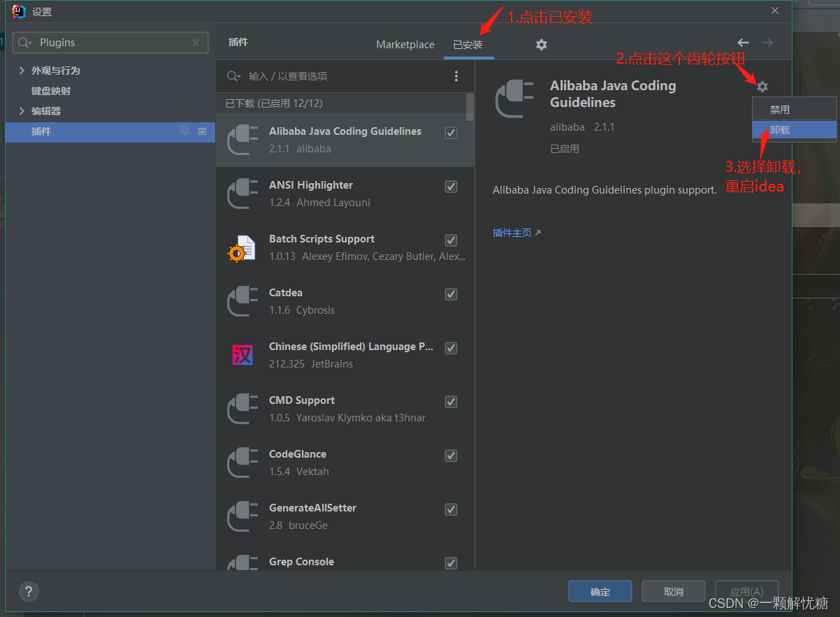The height and width of the screenshot is (617, 840).
Task: Click the 取消 button
Action: (674, 592)
